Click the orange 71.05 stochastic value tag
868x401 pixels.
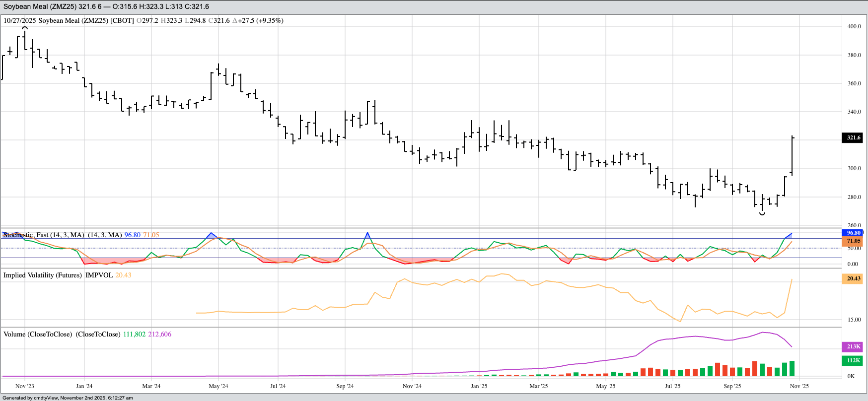coord(853,241)
